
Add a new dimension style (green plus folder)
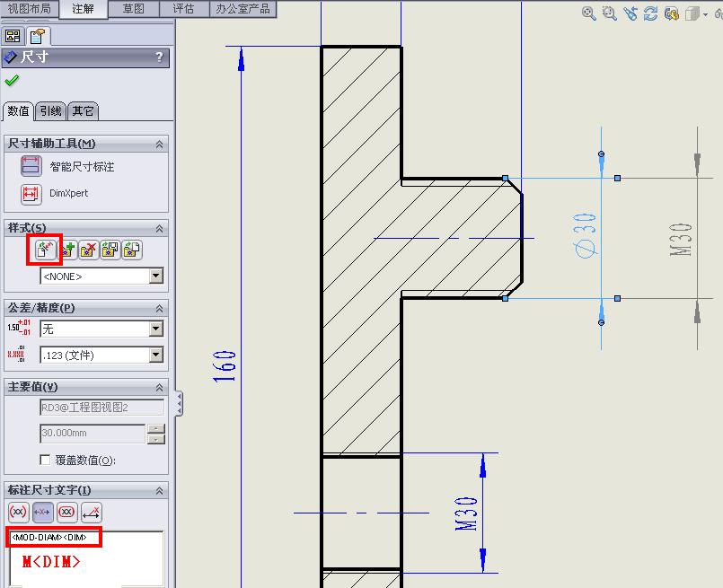click(67, 250)
